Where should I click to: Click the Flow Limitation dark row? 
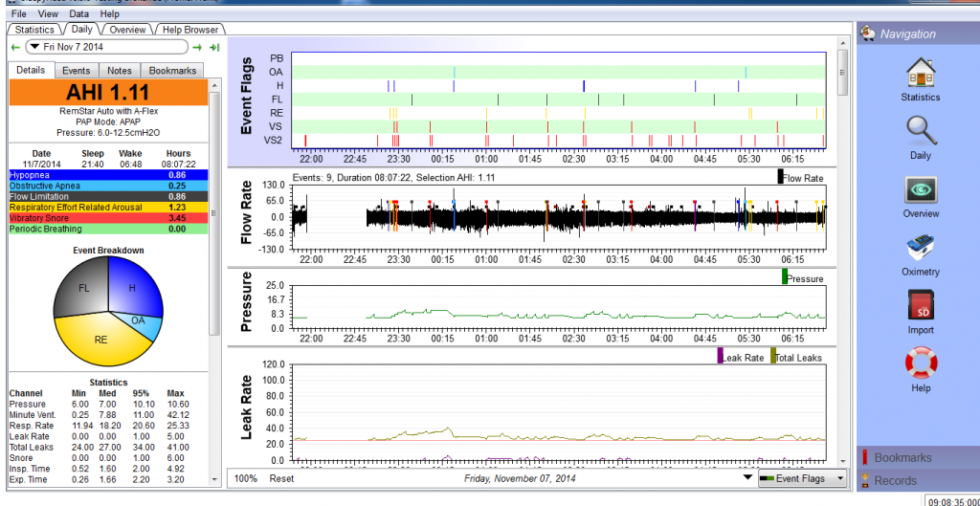tap(107, 196)
